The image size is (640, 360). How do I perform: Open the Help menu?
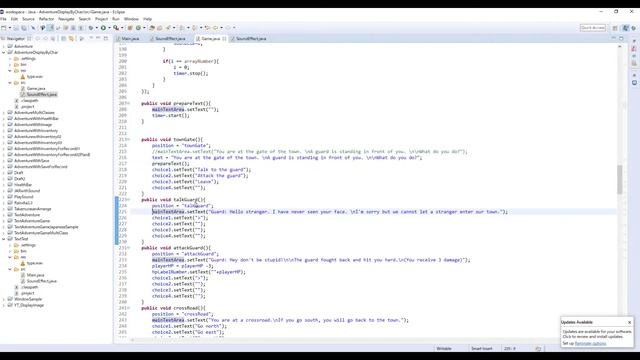[x=147, y=19]
